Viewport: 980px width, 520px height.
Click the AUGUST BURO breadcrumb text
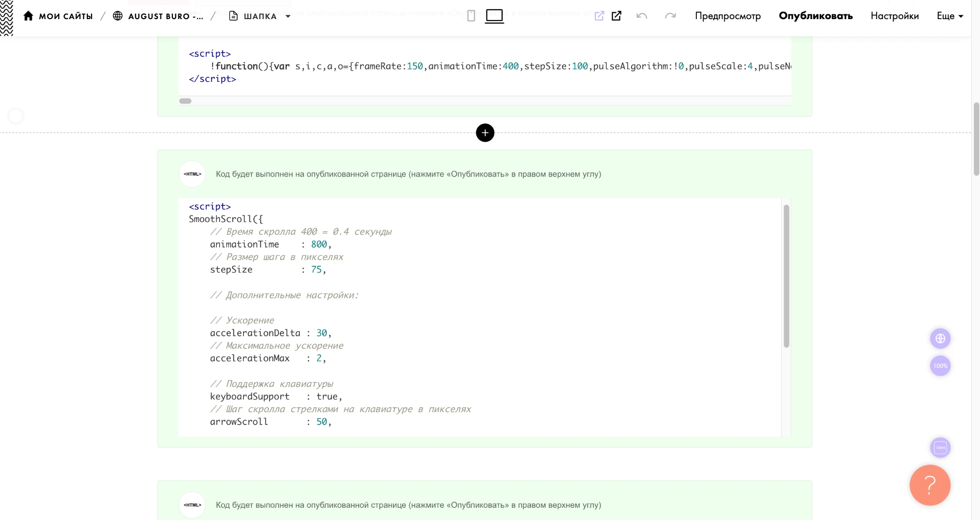tap(166, 16)
